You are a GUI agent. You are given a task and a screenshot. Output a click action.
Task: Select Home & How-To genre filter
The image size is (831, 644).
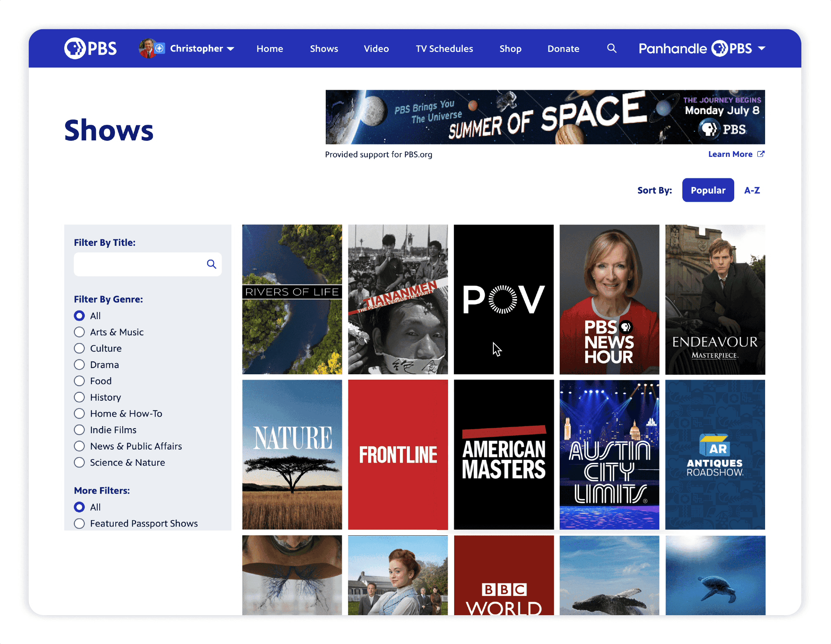pyautogui.click(x=79, y=413)
